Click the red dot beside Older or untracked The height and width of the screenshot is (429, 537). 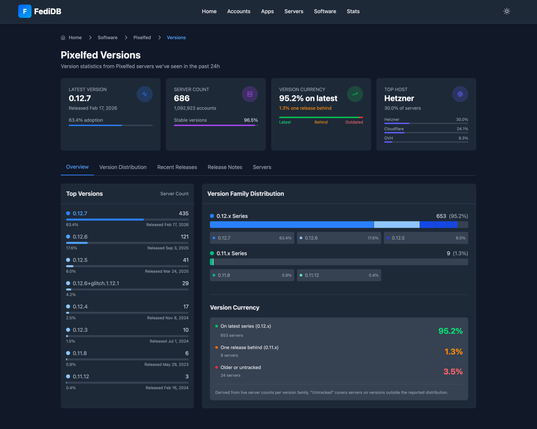pos(216,367)
